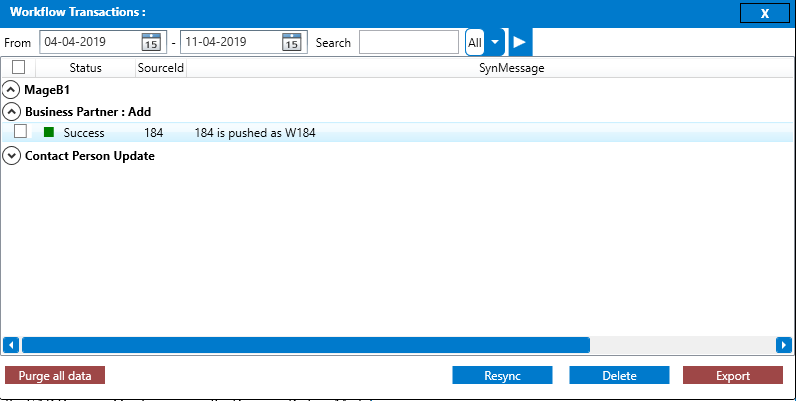Collapse the MageB1 group
Screen dimensions: 796x401
(12, 90)
